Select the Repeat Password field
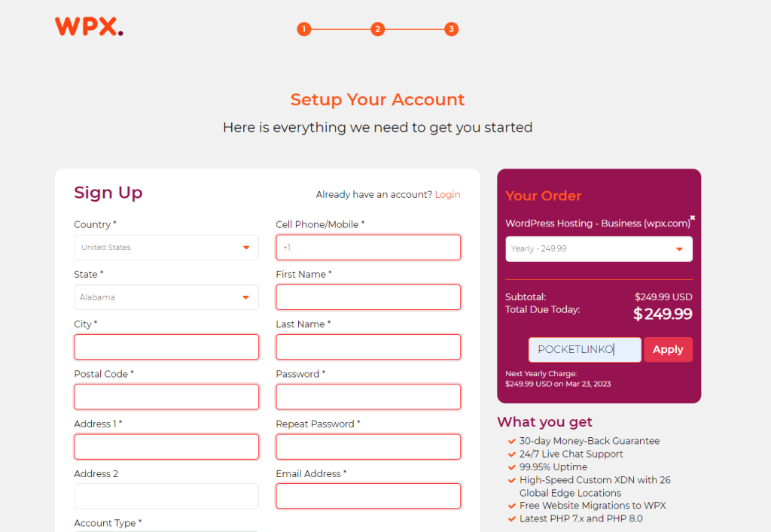This screenshot has height=532, width=771. click(x=368, y=446)
